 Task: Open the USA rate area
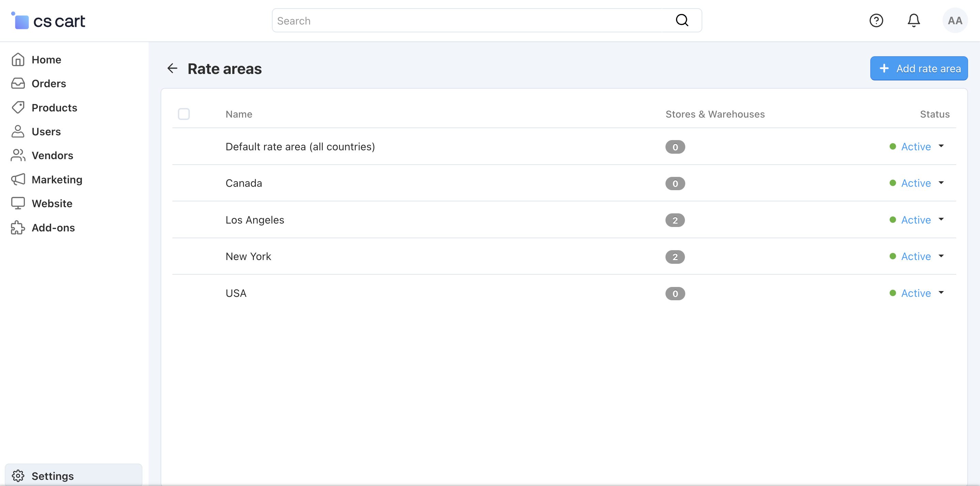(x=236, y=293)
